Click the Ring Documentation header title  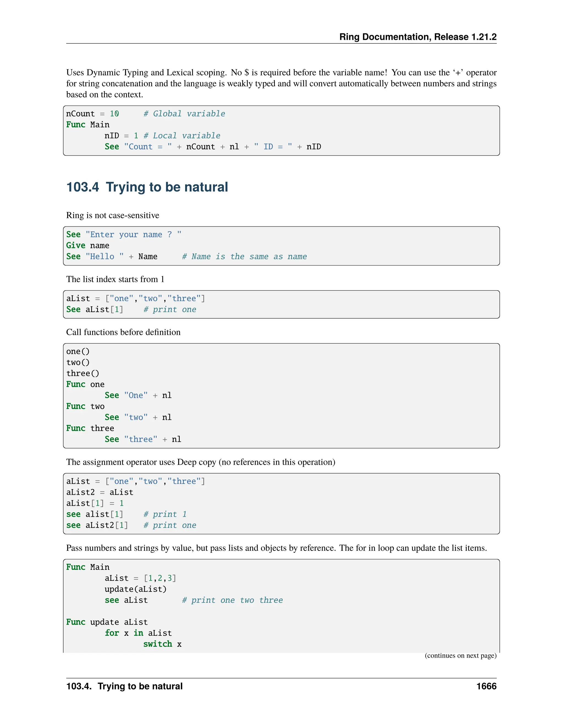pyautogui.click(x=418, y=37)
